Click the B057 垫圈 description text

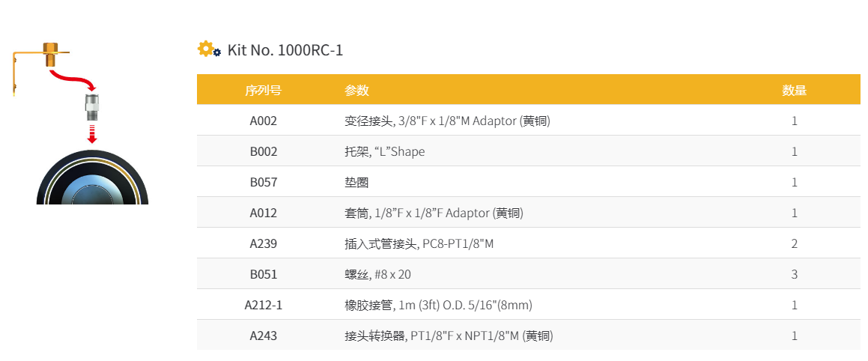click(x=356, y=182)
